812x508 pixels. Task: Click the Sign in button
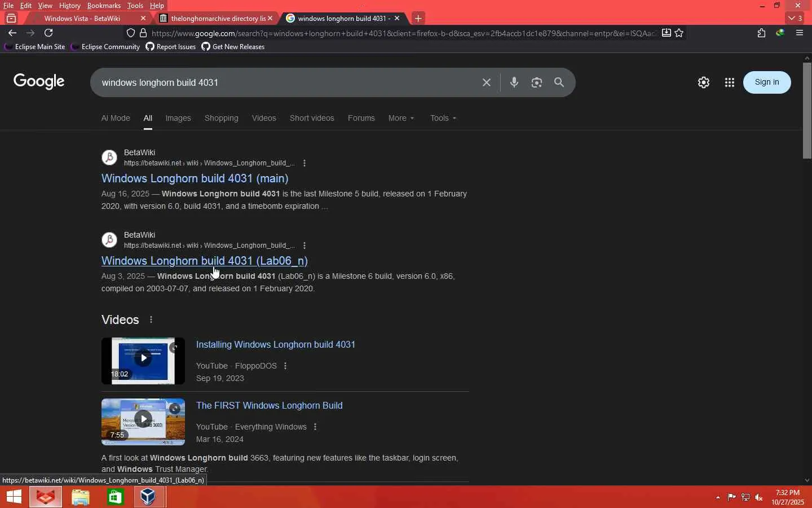click(x=767, y=82)
